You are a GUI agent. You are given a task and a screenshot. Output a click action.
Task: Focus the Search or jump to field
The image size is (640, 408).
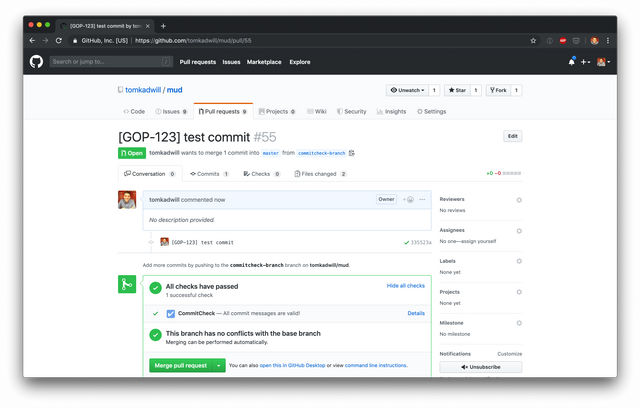coord(111,62)
